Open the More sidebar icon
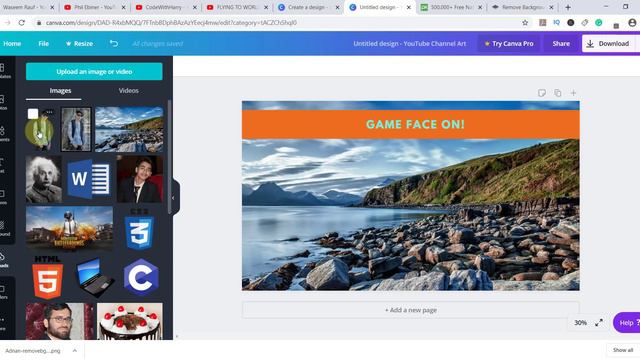This screenshot has height=360, width=640. pyautogui.click(x=3, y=323)
